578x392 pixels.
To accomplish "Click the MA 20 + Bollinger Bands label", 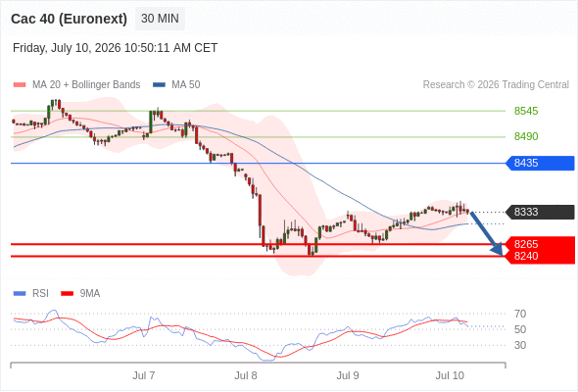I will pyautogui.click(x=86, y=85).
